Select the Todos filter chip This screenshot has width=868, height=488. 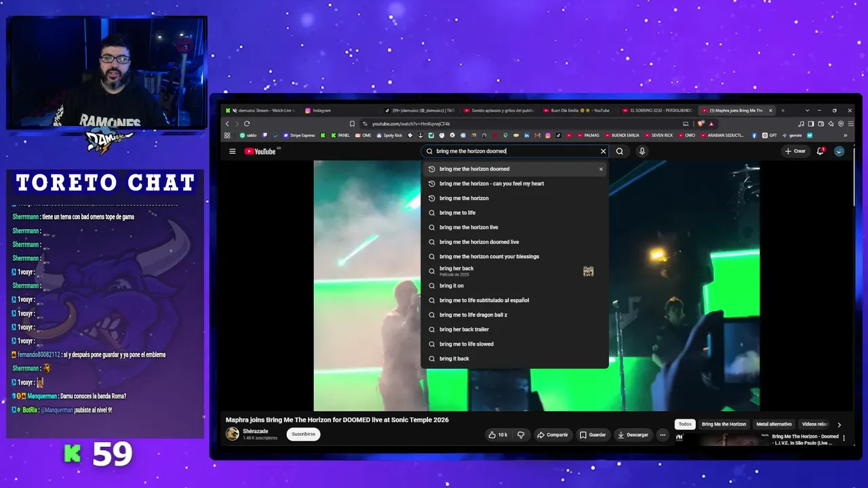[685, 424]
